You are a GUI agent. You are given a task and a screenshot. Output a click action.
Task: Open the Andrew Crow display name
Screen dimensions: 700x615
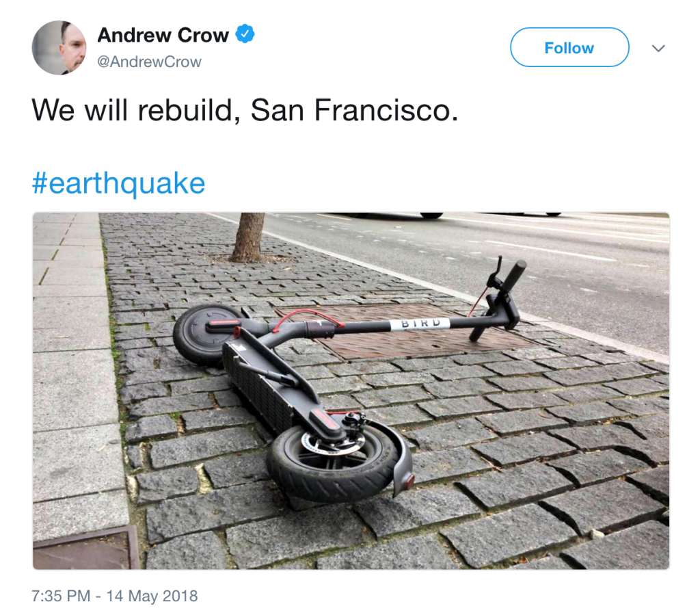163,35
